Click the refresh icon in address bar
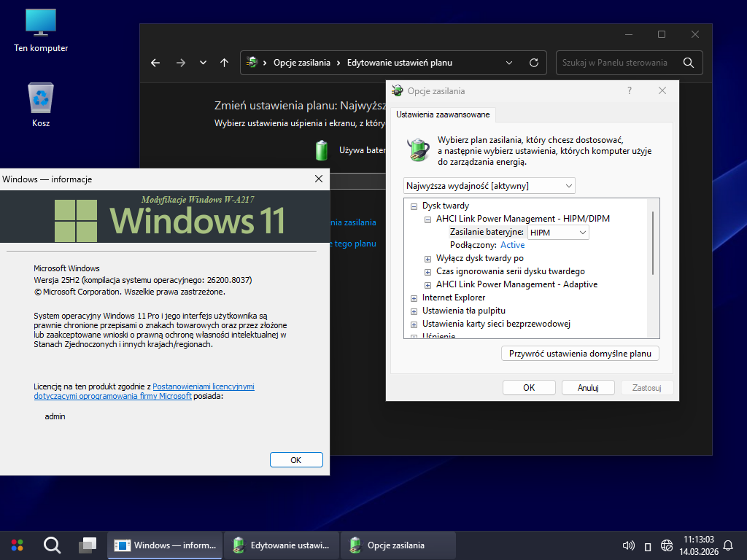The width and height of the screenshot is (747, 560). pos(534,63)
